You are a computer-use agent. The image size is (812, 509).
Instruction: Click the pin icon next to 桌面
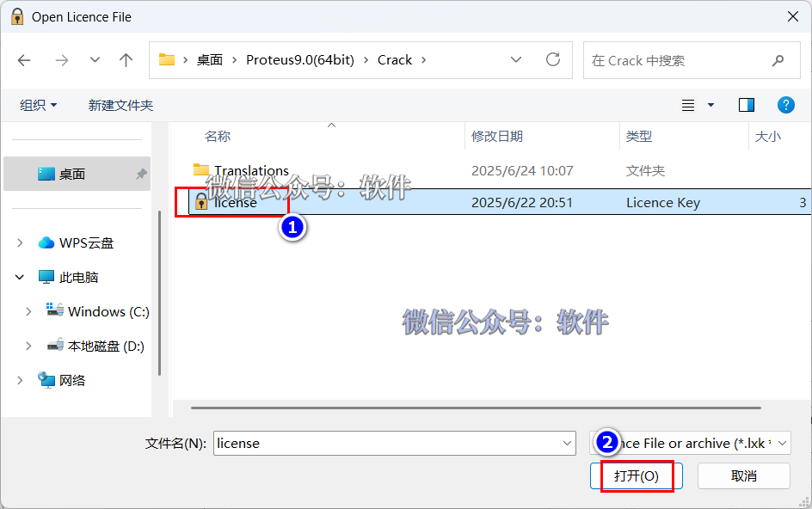pyautogui.click(x=141, y=174)
